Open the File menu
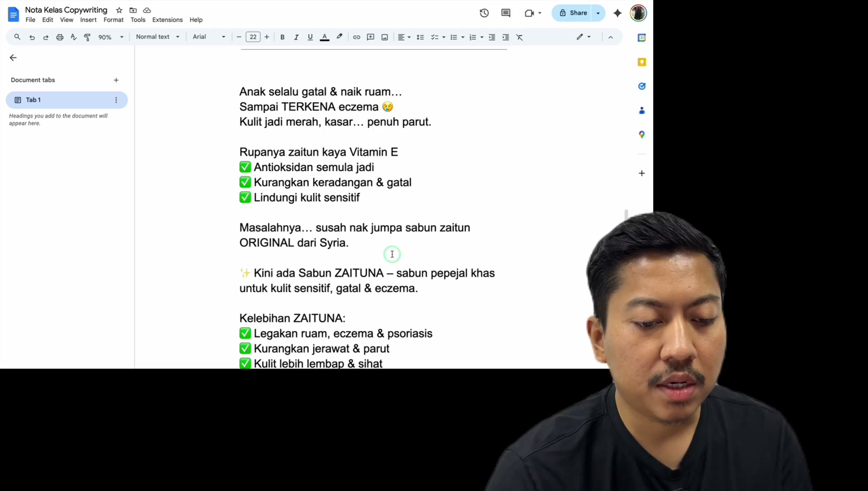 30,20
